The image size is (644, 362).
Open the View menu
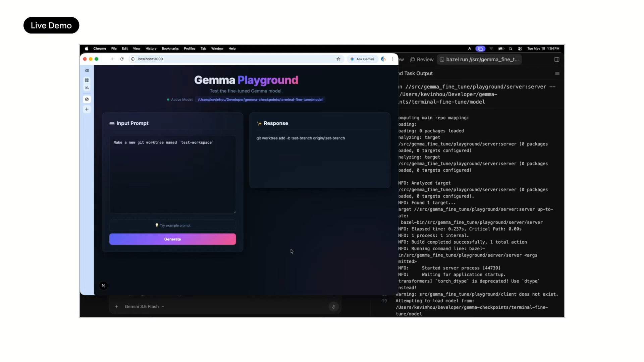[x=137, y=49]
